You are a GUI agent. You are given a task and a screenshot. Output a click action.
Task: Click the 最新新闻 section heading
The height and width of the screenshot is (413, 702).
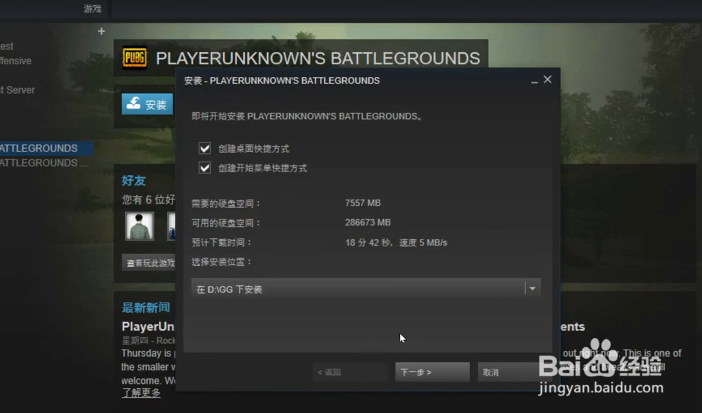pyautogui.click(x=146, y=307)
